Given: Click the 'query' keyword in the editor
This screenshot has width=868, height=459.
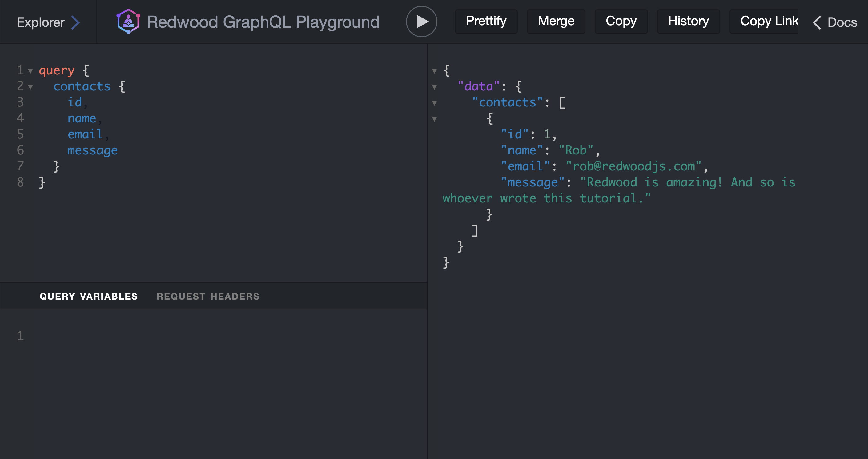Looking at the screenshot, I should click(x=57, y=70).
